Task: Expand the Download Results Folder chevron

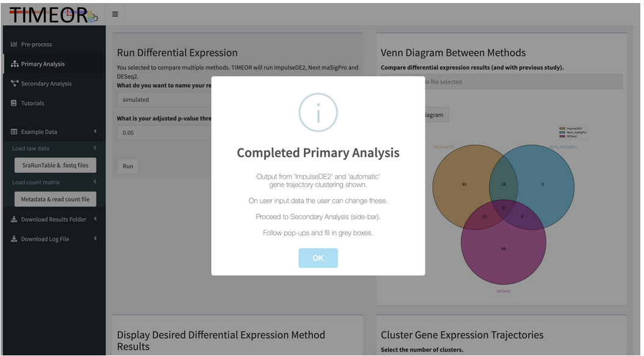Action: tap(95, 219)
